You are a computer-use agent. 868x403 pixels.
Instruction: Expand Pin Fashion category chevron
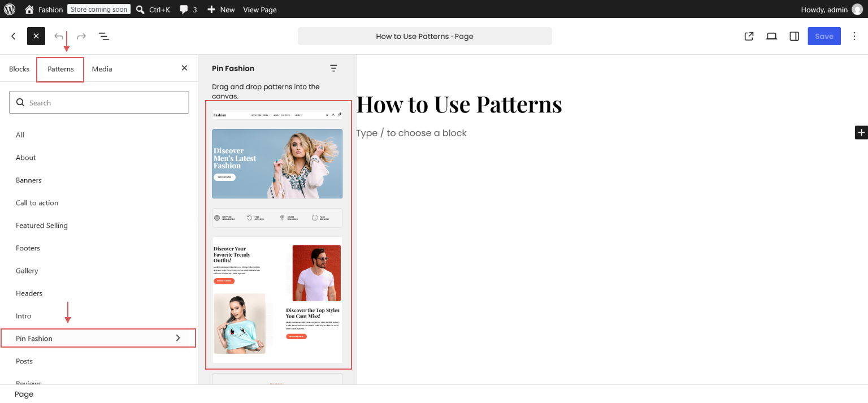[x=178, y=338]
